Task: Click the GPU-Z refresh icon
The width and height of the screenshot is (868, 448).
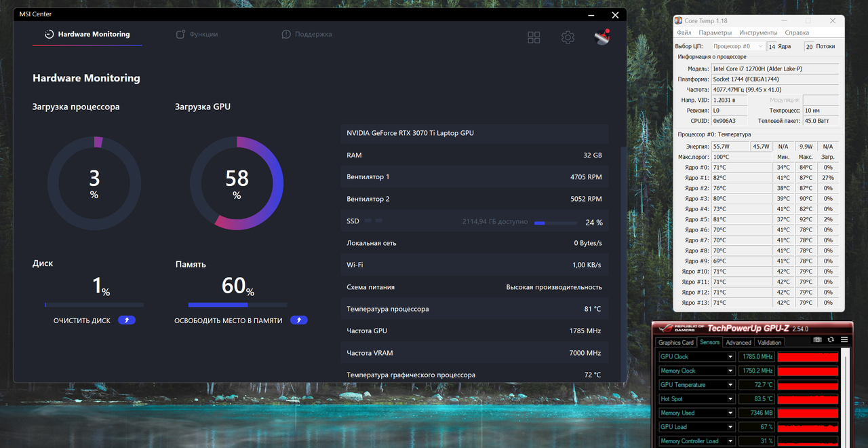Action: [x=831, y=339]
